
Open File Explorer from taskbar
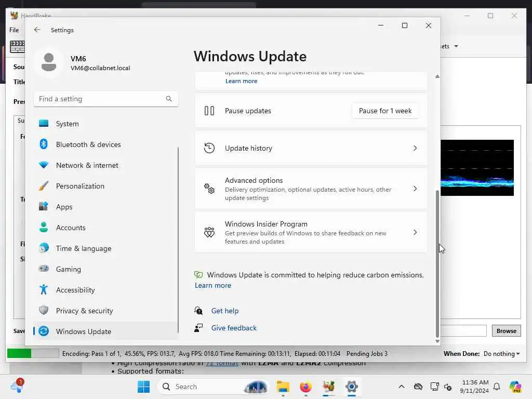(283, 387)
